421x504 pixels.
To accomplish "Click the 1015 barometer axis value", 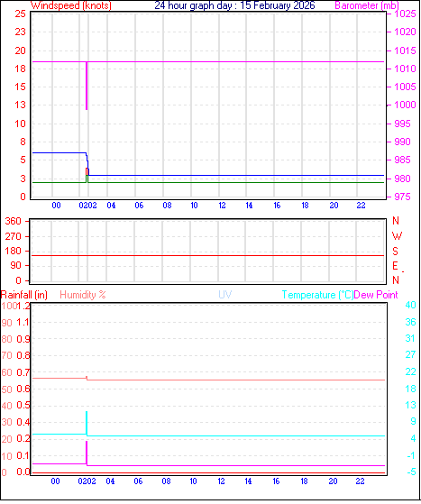I will tap(406, 50).
